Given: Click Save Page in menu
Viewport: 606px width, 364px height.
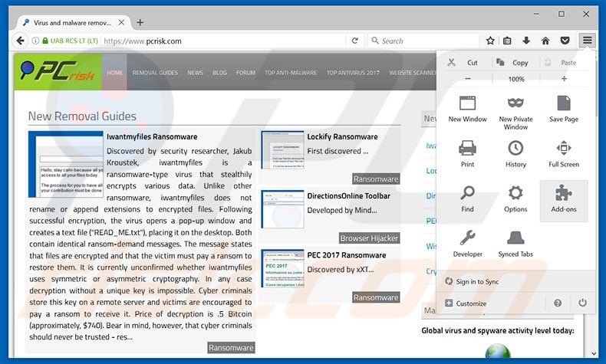Looking at the screenshot, I should [564, 110].
